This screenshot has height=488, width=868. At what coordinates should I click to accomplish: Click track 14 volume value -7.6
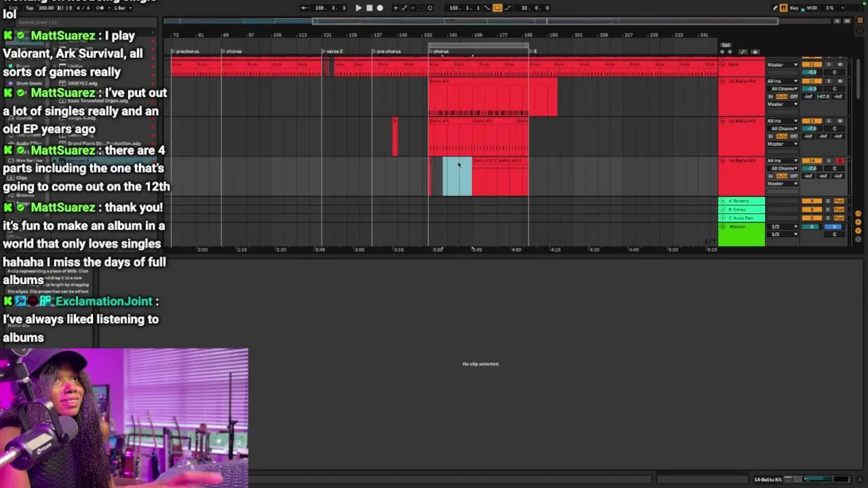coord(812,168)
